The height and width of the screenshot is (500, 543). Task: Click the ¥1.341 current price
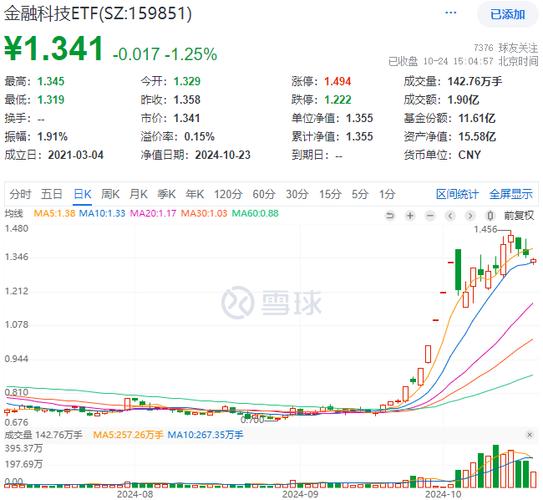pyautogui.click(x=54, y=48)
